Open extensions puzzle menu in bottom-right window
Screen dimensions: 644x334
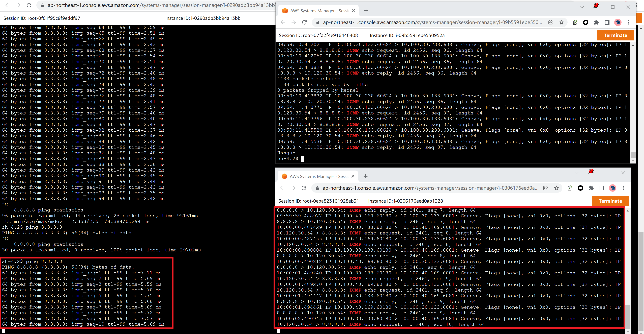[591, 188]
